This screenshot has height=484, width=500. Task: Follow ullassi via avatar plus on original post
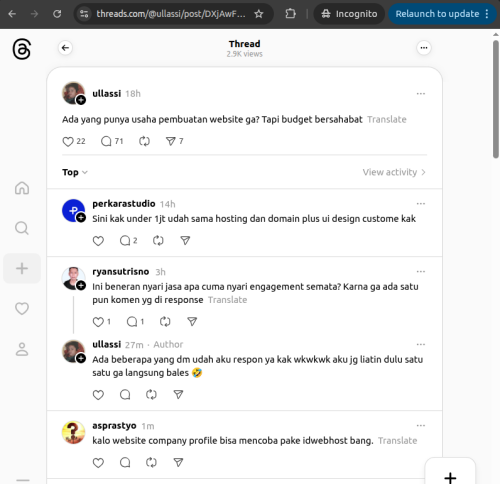[81, 100]
